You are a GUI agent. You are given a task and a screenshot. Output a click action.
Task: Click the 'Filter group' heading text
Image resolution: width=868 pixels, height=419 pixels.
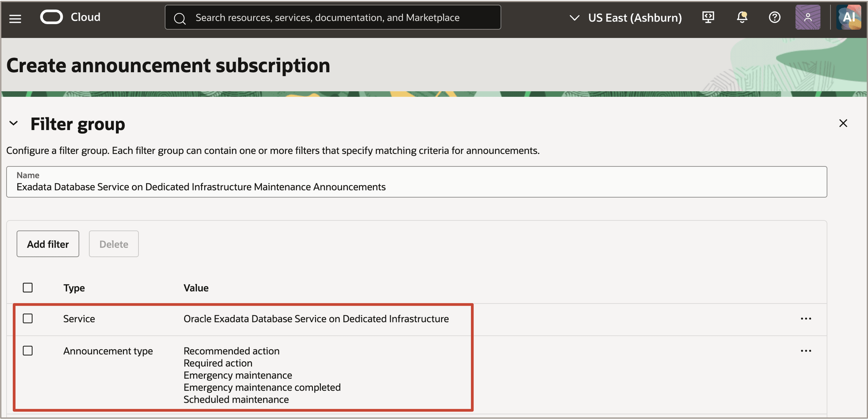click(78, 124)
